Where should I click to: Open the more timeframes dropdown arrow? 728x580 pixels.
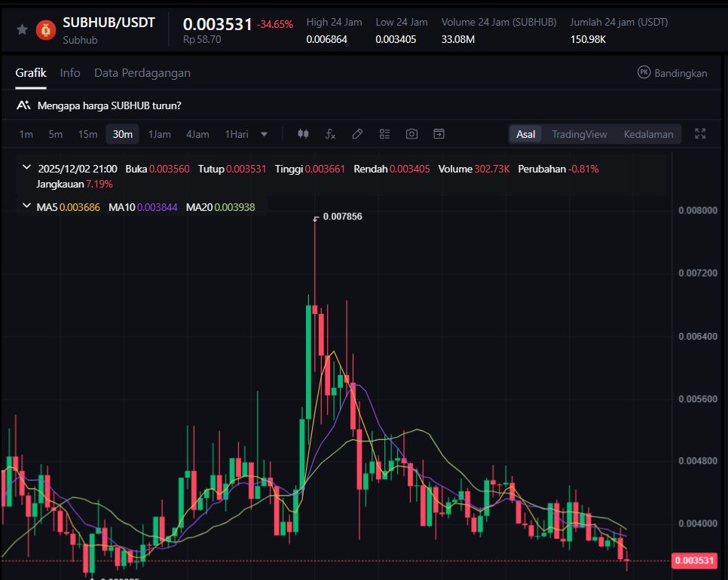click(264, 134)
